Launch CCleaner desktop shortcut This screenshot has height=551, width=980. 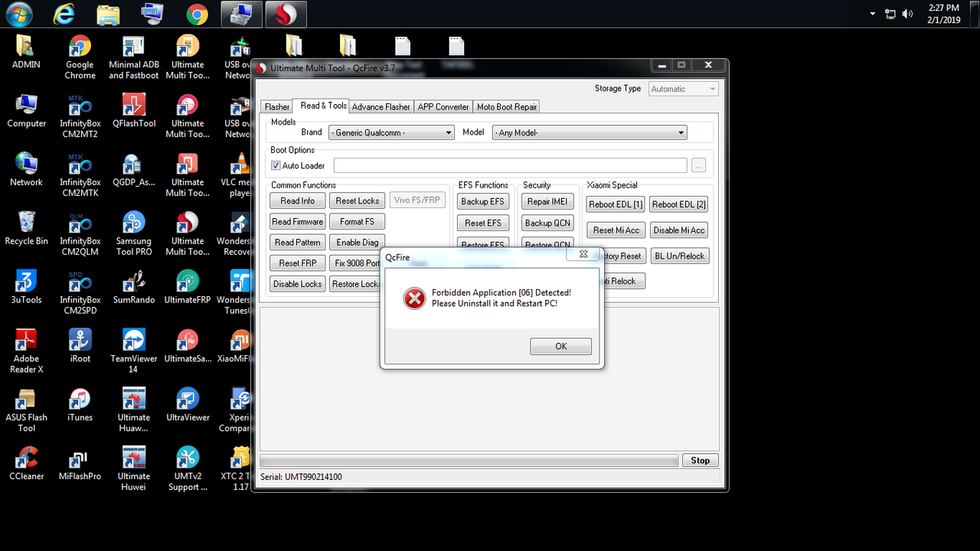[x=26, y=464]
